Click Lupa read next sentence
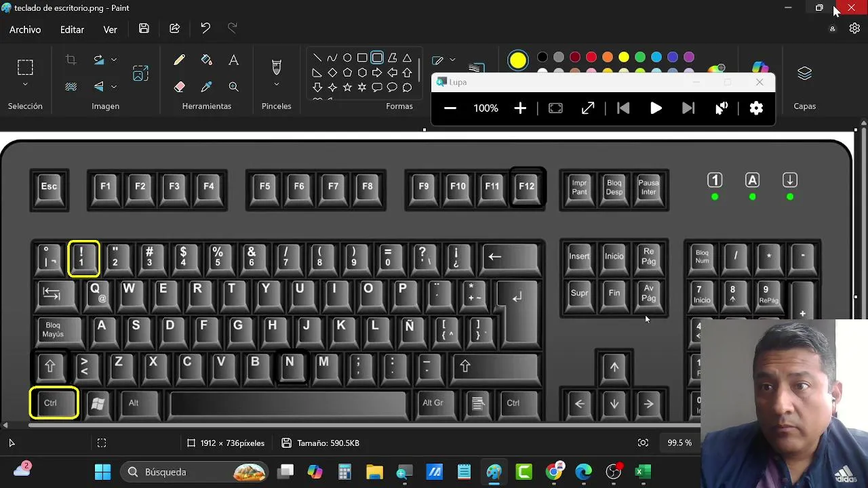868x488 pixels. 688,108
